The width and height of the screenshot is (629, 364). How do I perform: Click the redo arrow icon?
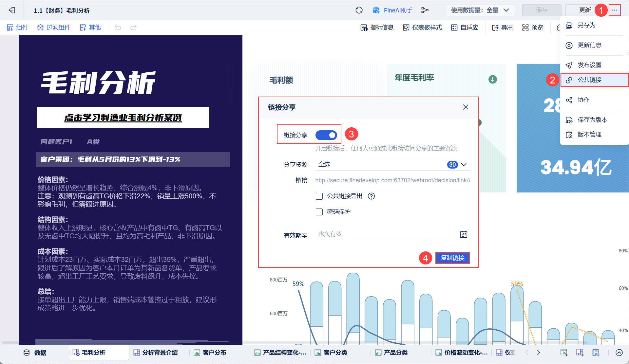[x=133, y=27]
